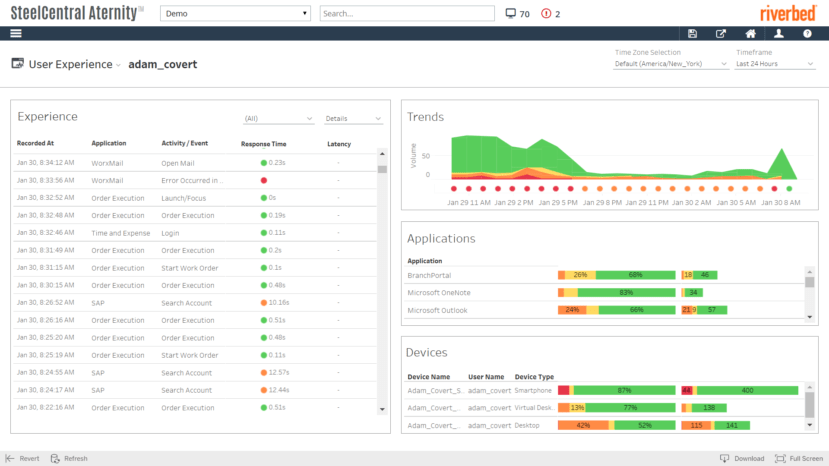This screenshot has height=466, width=829.
Task: Click the Devices list scroll up arrow
Action: click(809, 388)
